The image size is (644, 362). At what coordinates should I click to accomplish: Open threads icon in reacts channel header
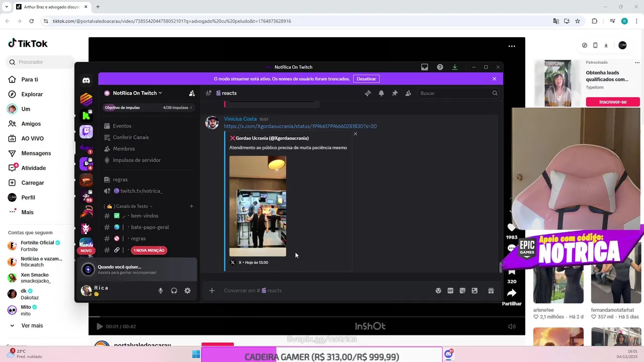pos(368,93)
